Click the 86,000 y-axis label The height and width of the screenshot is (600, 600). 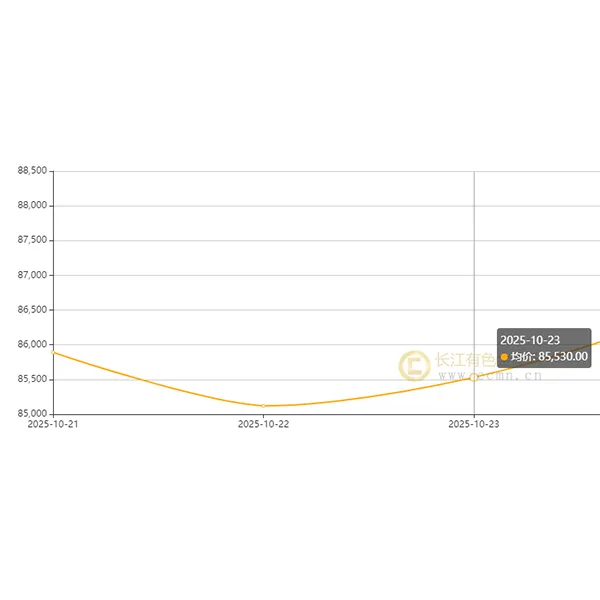tap(32, 344)
